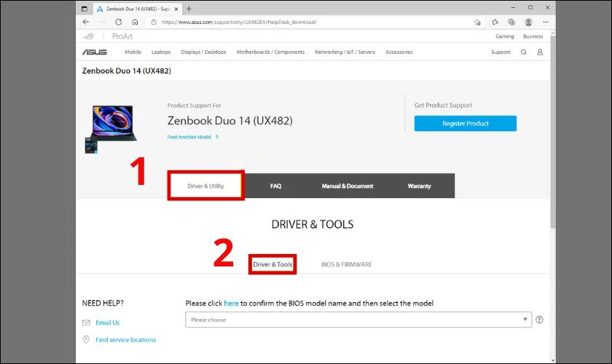The height and width of the screenshot is (364, 612).
Task: Click the browser address bar URL
Action: click(x=239, y=23)
